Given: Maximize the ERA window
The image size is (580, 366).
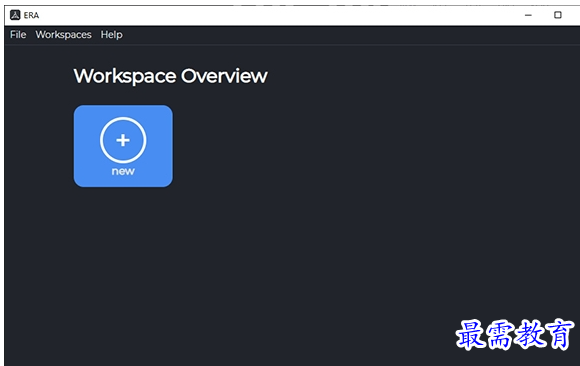Looking at the screenshot, I should [x=557, y=15].
